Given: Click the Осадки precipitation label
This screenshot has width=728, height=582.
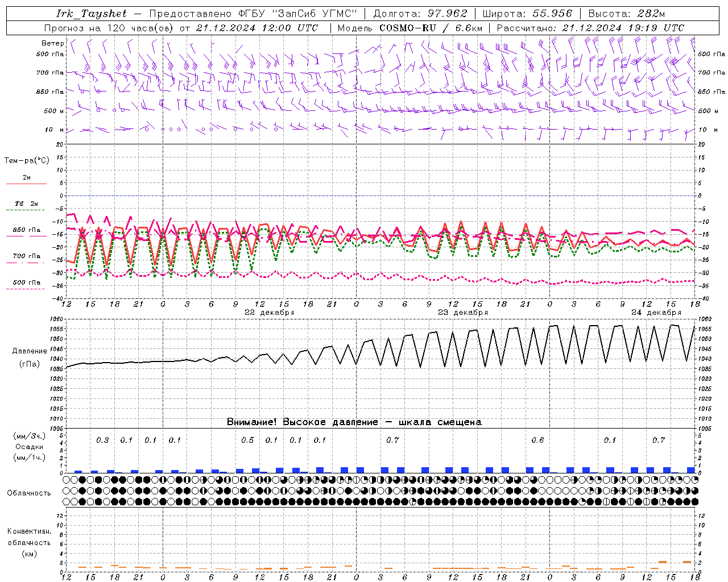Looking at the screenshot, I should (x=29, y=447).
